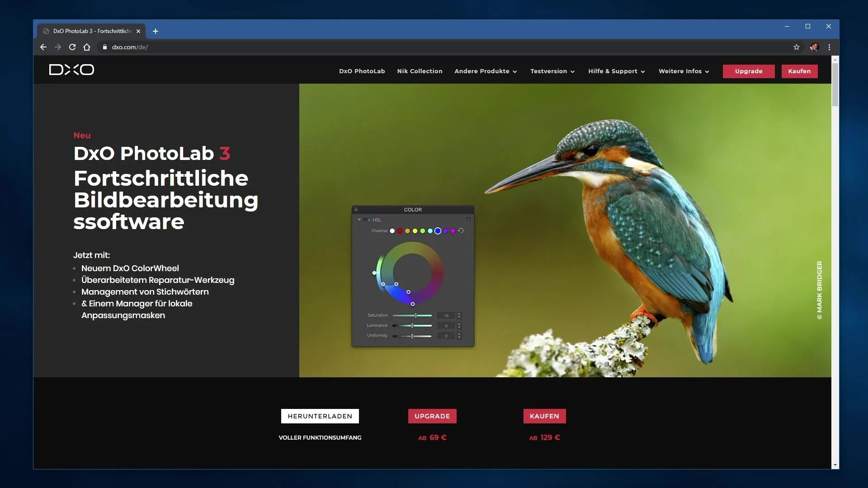Reset the HSL channel with the circular arrow
The height and width of the screenshot is (488, 868).
461,230
